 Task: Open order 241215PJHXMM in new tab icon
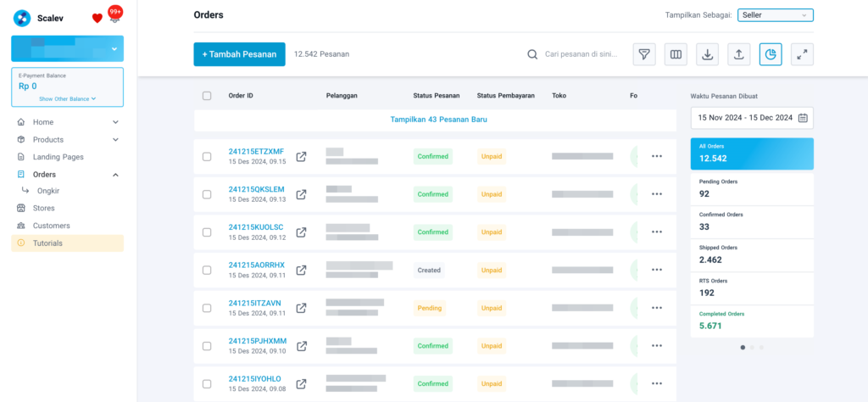pos(301,346)
